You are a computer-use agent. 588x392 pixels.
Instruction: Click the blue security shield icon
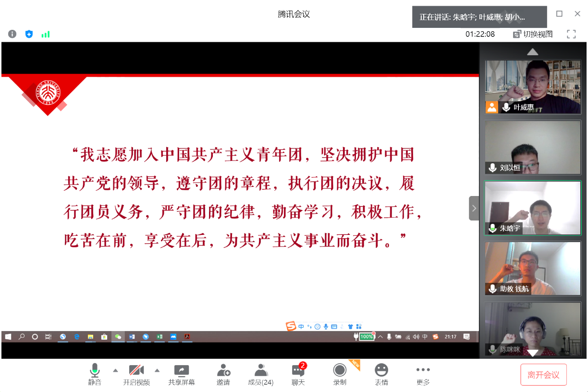[x=29, y=34]
